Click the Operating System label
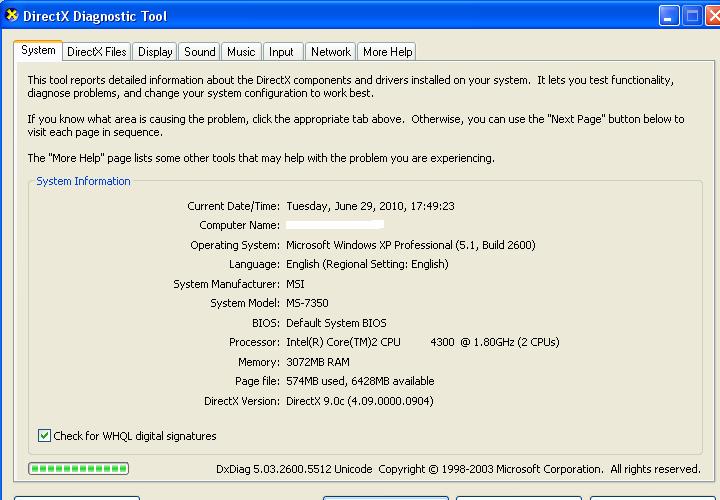The image size is (720, 500). tap(235, 245)
